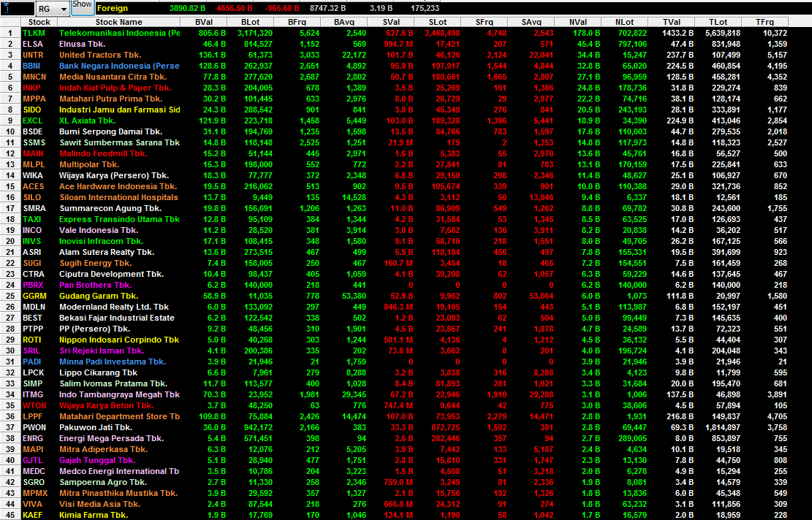This screenshot has width=812, height=520.
Task: Click the -965.68 B net value
Action: tap(282, 8)
